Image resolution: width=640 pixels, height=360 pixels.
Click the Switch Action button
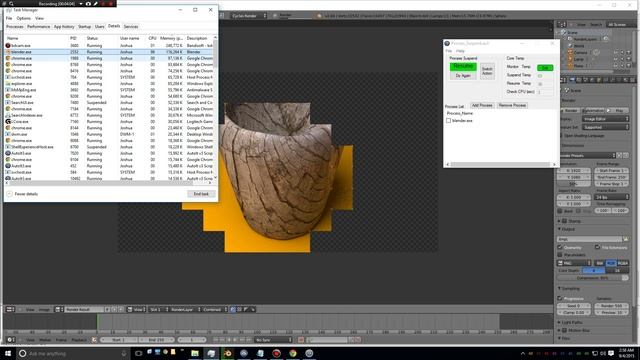(487, 71)
